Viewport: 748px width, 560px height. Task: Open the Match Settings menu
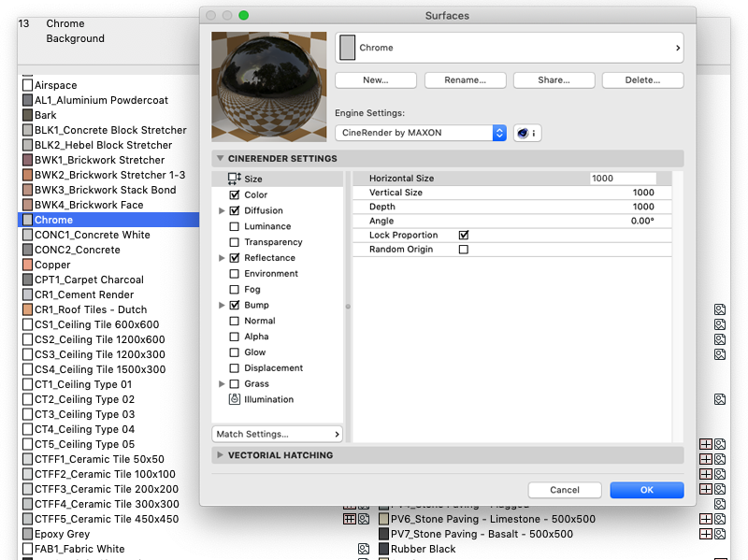[276, 434]
